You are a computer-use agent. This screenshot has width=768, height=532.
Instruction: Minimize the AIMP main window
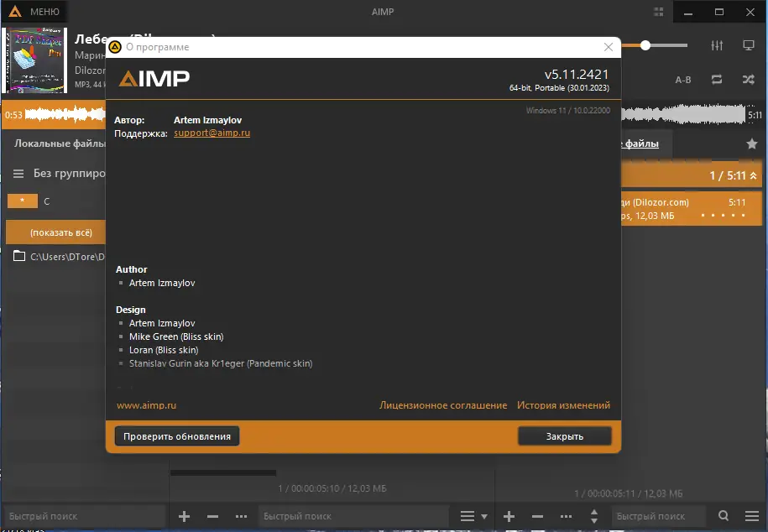pos(688,12)
